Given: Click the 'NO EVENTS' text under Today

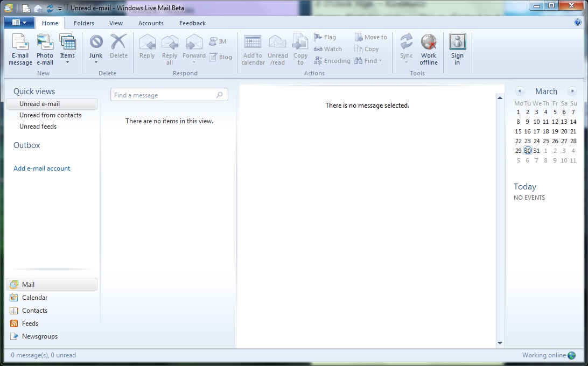Looking at the screenshot, I should click(529, 198).
